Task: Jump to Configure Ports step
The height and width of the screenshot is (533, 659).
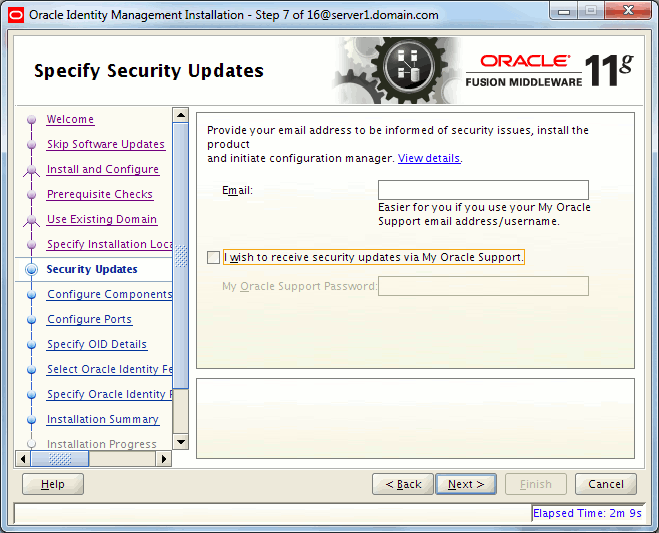Action: (90, 319)
